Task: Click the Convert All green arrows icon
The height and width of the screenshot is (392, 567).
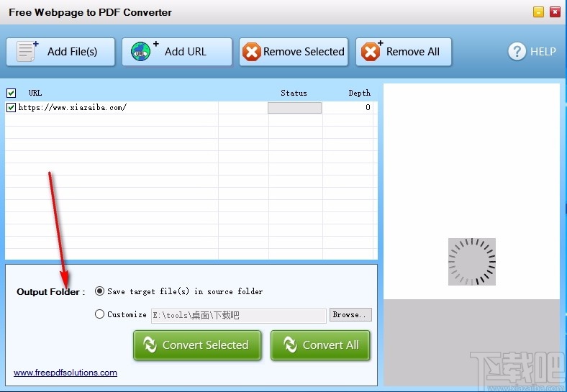Action: [290, 345]
